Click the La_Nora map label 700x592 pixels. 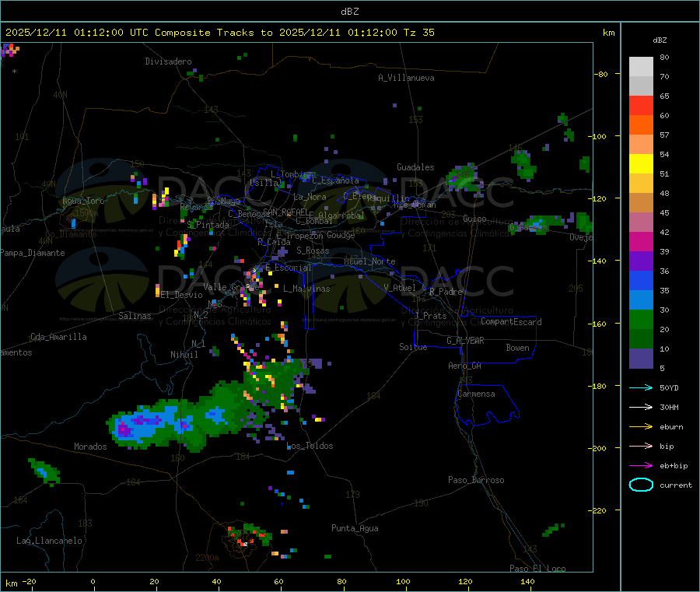(310, 197)
